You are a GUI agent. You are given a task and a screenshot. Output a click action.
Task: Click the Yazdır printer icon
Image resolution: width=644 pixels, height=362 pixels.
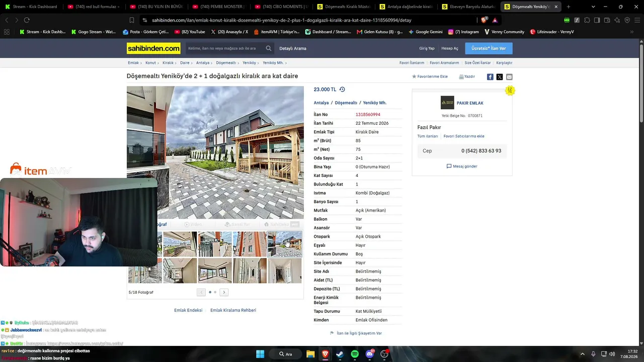461,77
